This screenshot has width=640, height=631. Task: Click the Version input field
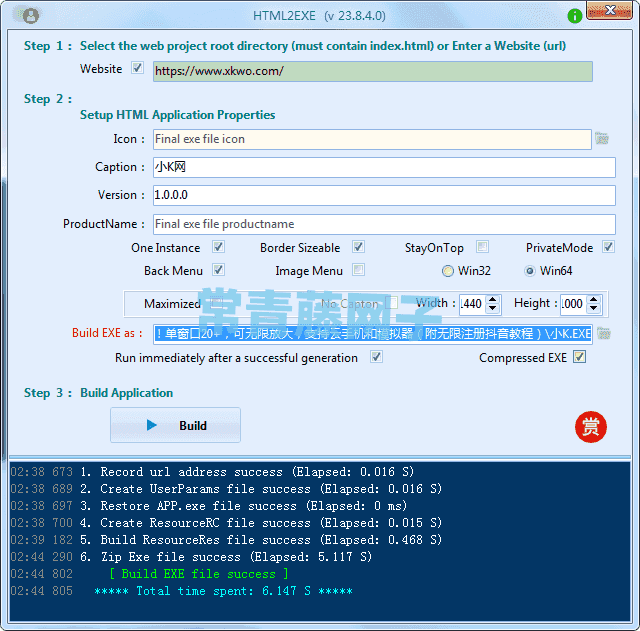click(x=384, y=196)
